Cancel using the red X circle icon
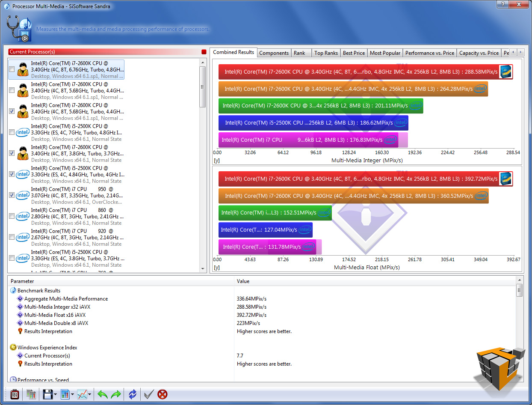The width and height of the screenshot is (532, 405). pos(163,394)
